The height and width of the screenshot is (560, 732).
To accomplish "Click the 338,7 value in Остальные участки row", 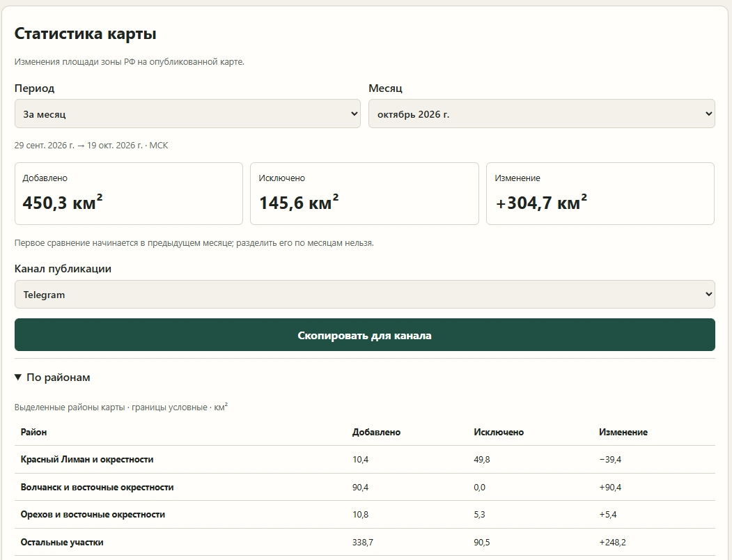I will (363, 543).
